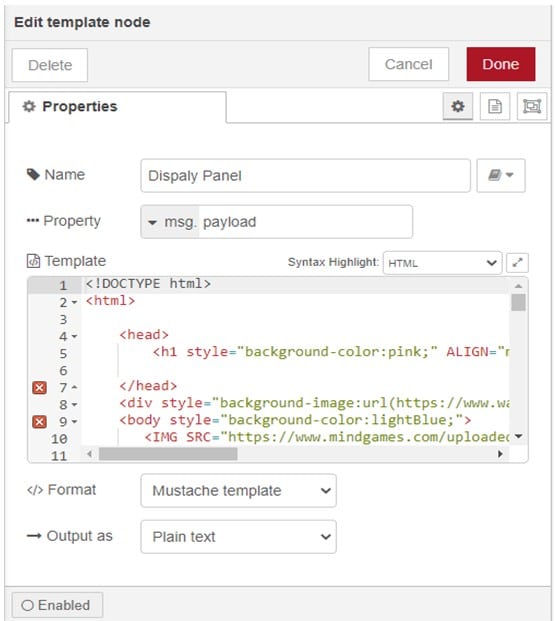
Task: Click the Cancel button
Action: click(408, 64)
